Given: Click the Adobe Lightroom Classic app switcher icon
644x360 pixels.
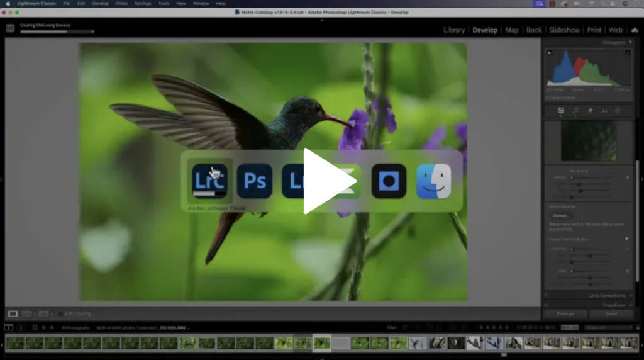Looking at the screenshot, I should pos(209,181).
